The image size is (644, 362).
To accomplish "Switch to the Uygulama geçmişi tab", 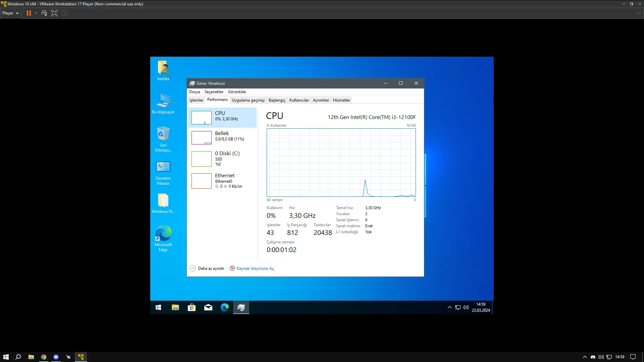I will tap(248, 100).
